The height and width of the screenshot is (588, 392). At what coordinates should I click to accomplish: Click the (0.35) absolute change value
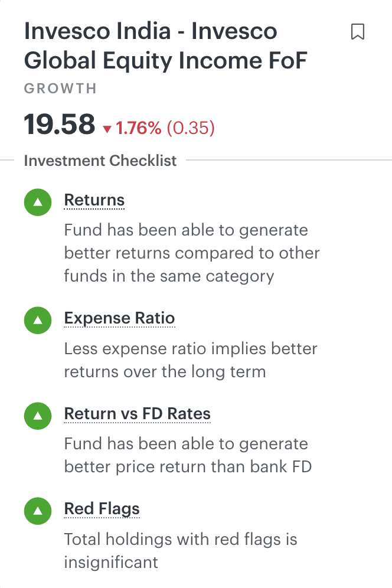coord(191,128)
